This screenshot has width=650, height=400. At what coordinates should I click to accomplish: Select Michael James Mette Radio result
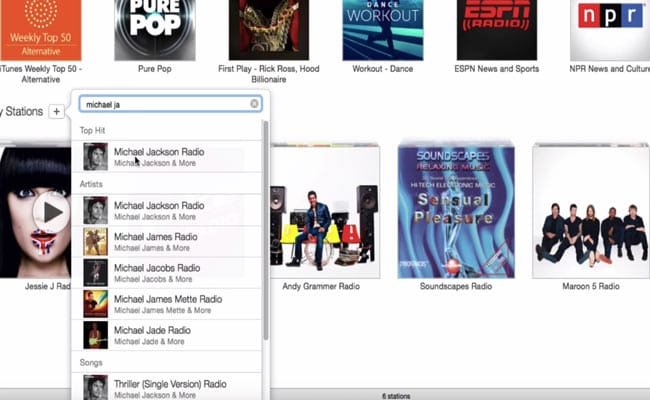click(167, 304)
